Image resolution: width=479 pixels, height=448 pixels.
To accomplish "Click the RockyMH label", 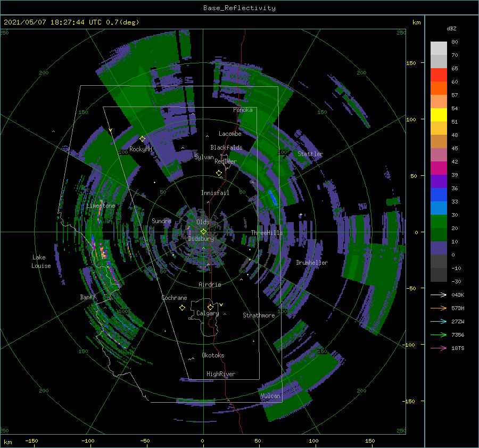I will [141, 149].
